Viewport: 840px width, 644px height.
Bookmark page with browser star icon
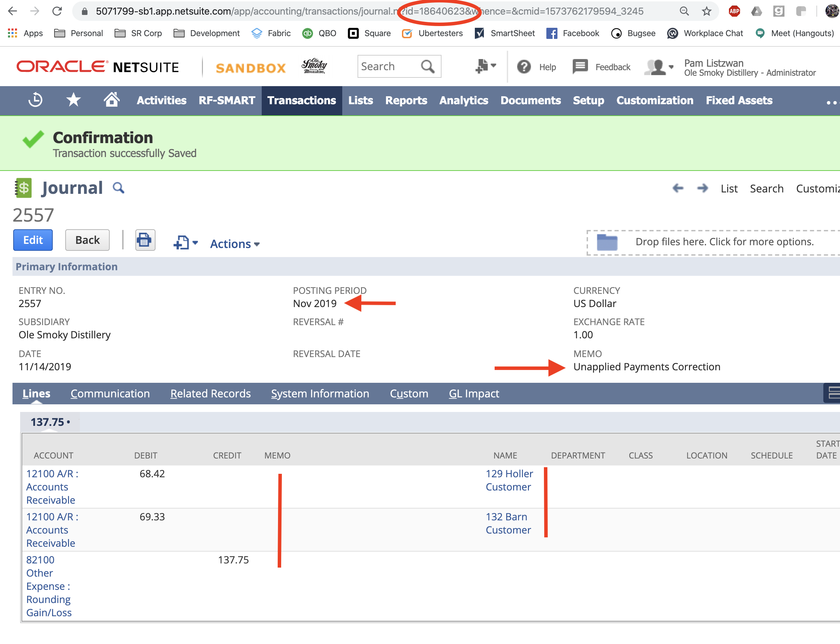point(707,11)
